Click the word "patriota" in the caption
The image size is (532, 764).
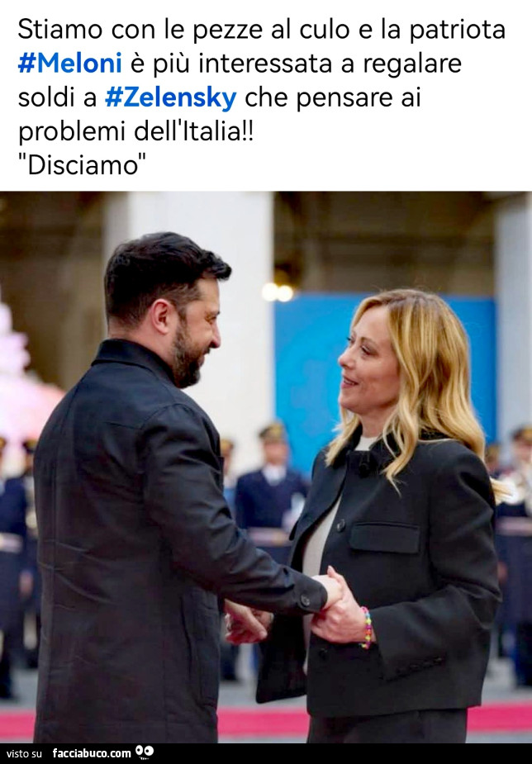457,31
